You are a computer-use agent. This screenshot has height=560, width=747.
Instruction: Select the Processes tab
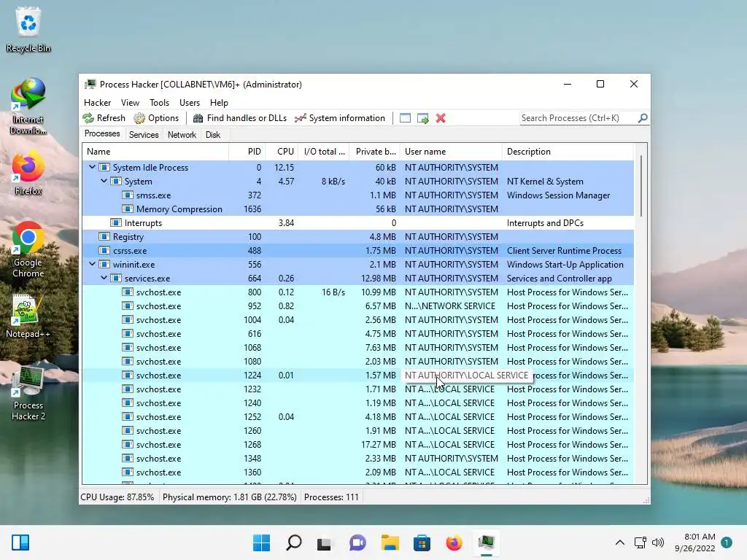(x=102, y=134)
